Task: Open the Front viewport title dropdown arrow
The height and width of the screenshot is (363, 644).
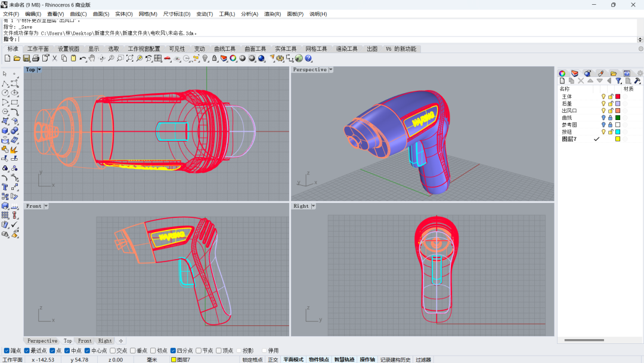Action: 46,206
